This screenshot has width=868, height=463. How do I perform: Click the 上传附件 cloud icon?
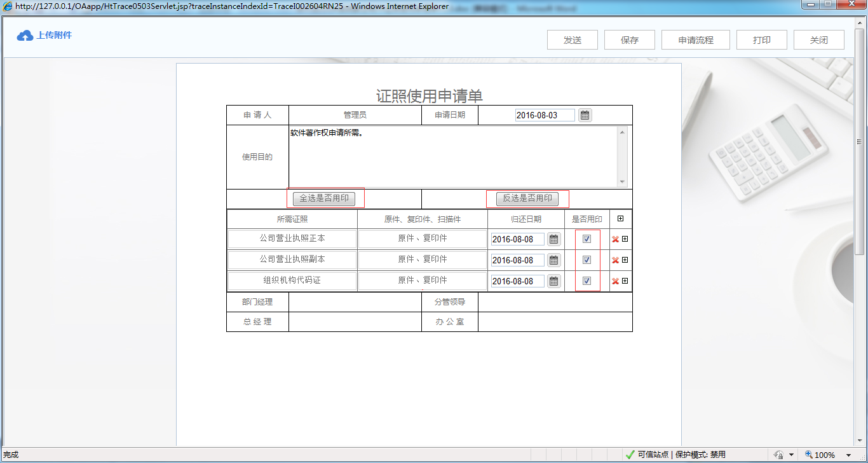pos(24,35)
